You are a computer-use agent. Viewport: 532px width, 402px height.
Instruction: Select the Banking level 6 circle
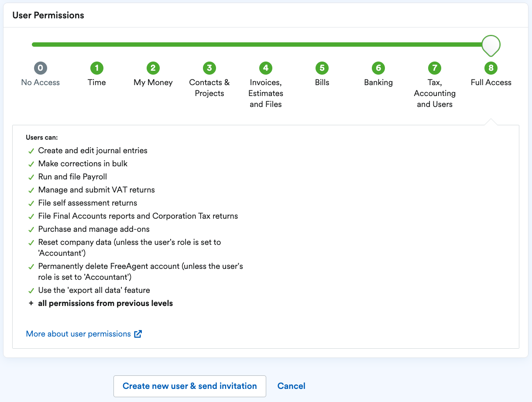(378, 68)
